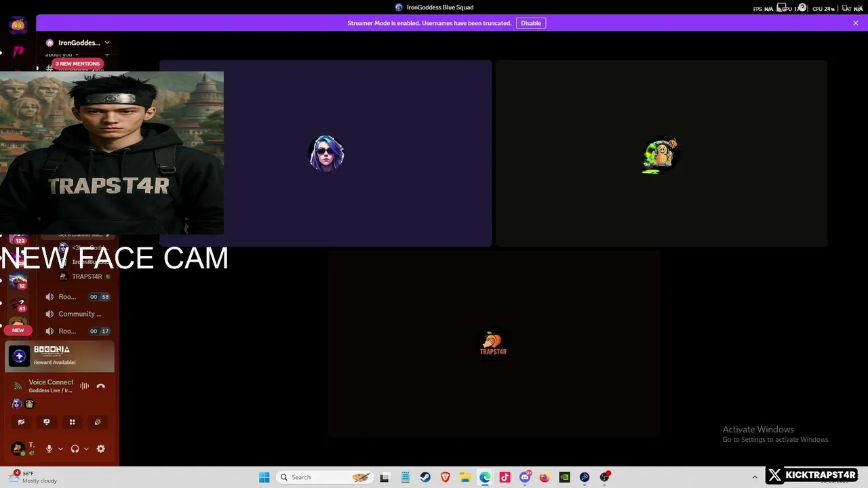Join the Roo... voice channel with 17 limit
The image size is (868, 488).
coord(77,331)
